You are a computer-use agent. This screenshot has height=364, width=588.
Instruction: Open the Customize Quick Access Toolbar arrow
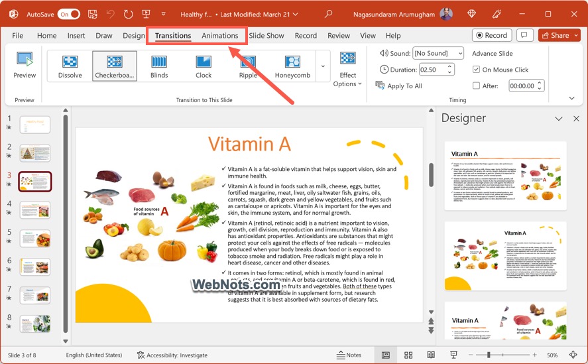(x=164, y=15)
